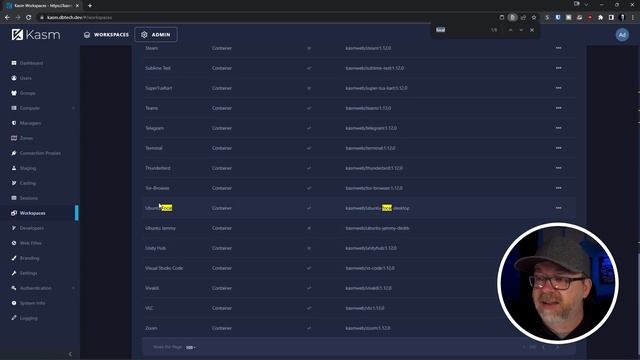Open actions menu for Tor-Browser row

(558, 188)
